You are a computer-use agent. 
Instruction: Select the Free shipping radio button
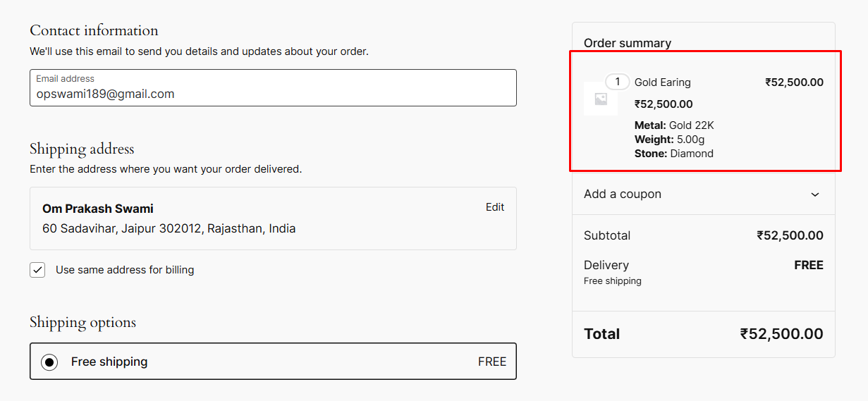coord(49,362)
